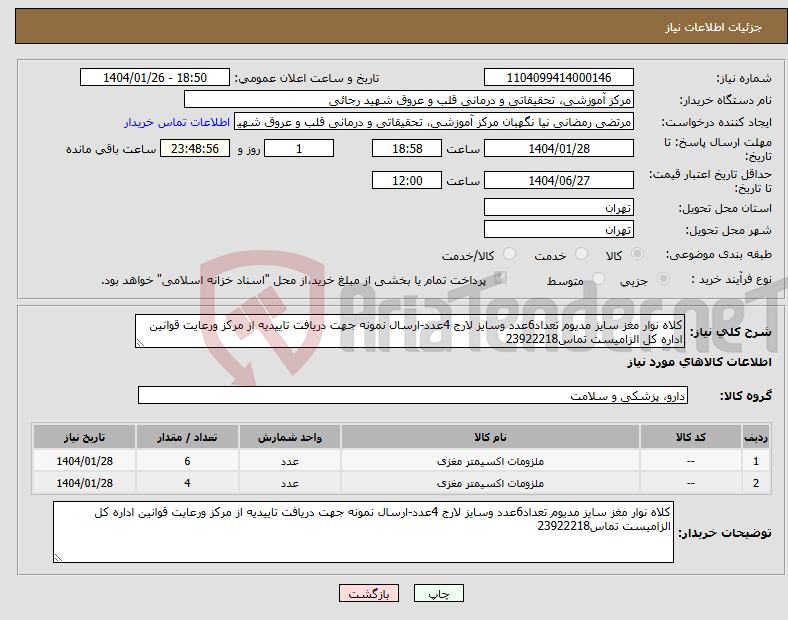Click the گروه کالا field دارو، پزشکی و سلامت
This screenshot has width=788, height=620.
[413, 395]
